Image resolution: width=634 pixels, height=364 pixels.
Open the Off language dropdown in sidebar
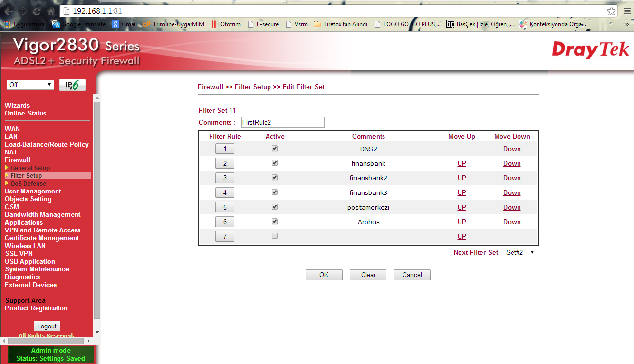point(30,85)
